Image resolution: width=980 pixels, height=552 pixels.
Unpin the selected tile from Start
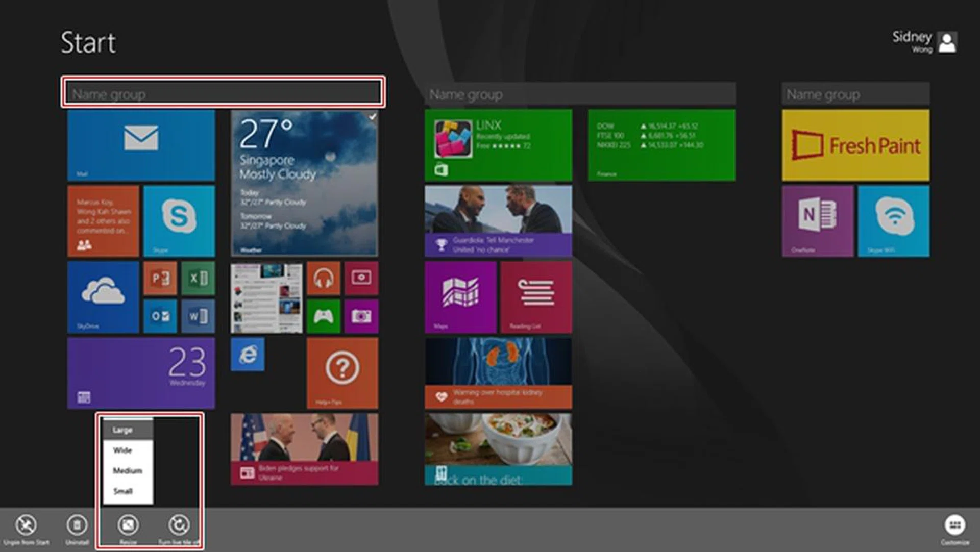tap(27, 528)
